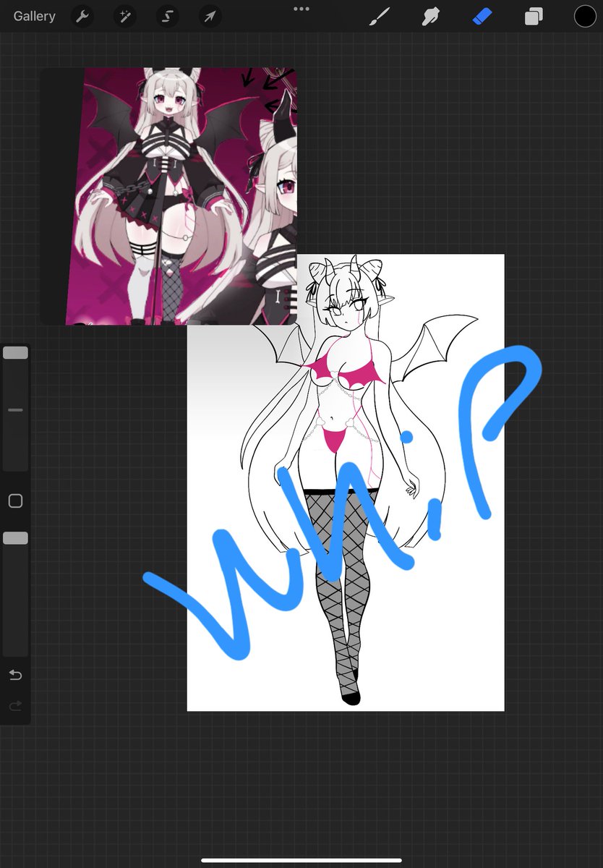Click the brush opacity slider handle

pos(15,538)
